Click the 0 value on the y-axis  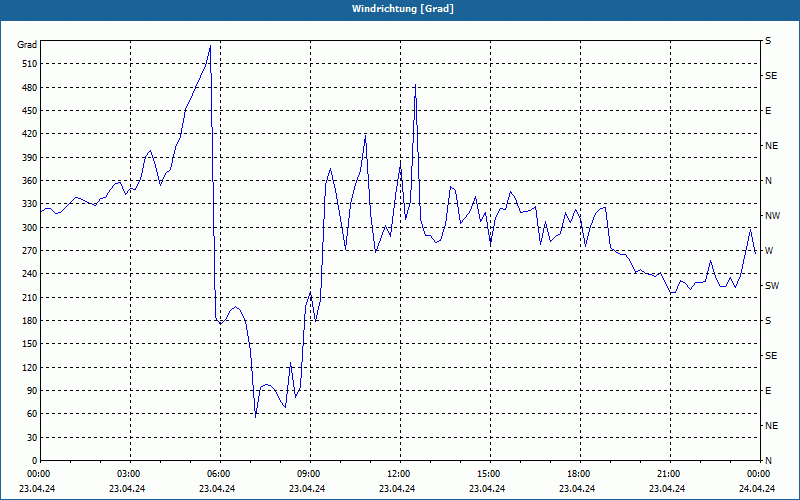[x=34, y=461]
